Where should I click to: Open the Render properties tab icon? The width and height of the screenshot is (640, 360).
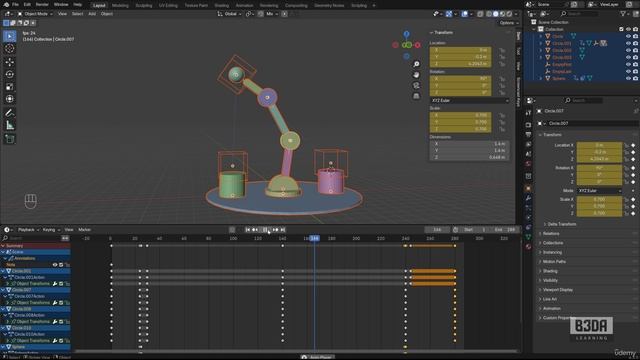tap(528, 125)
